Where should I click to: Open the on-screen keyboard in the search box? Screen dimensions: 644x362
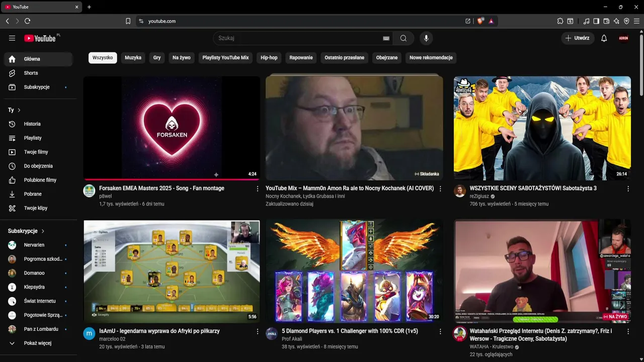pyautogui.click(x=386, y=38)
